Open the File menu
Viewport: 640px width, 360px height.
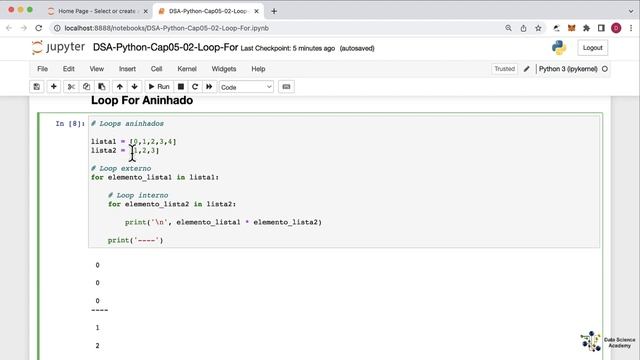coord(42,69)
